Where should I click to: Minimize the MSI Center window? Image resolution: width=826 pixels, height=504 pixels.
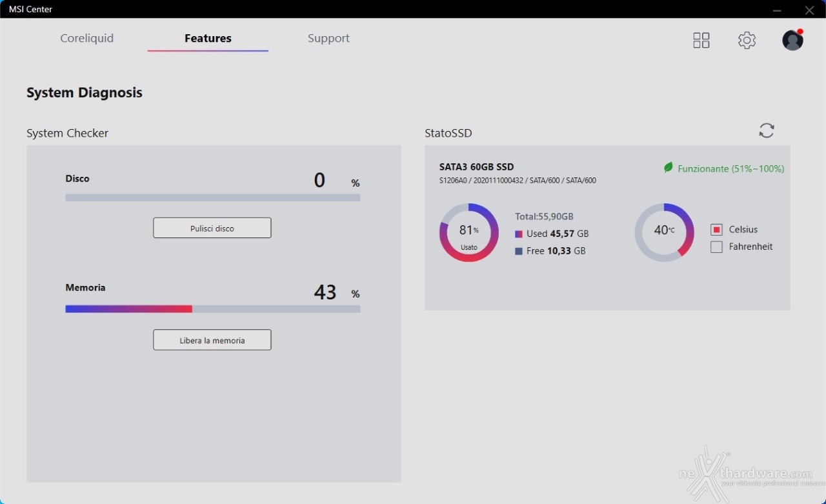777,10
